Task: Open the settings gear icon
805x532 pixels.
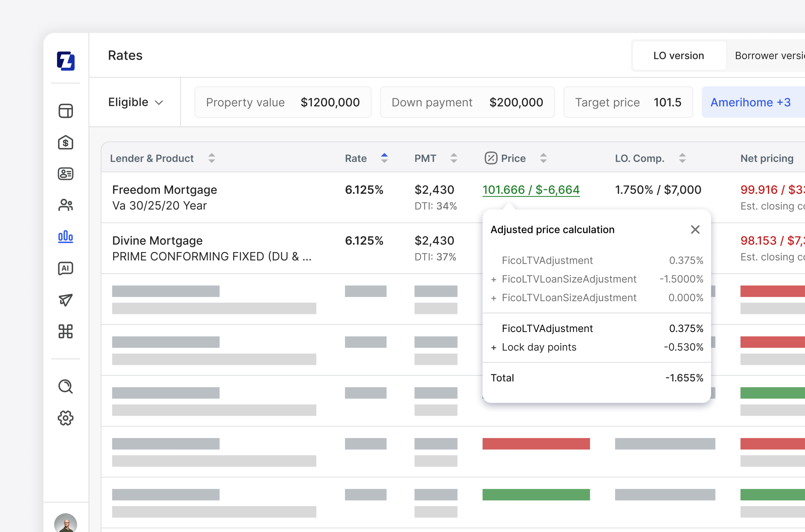Action: coord(65,418)
